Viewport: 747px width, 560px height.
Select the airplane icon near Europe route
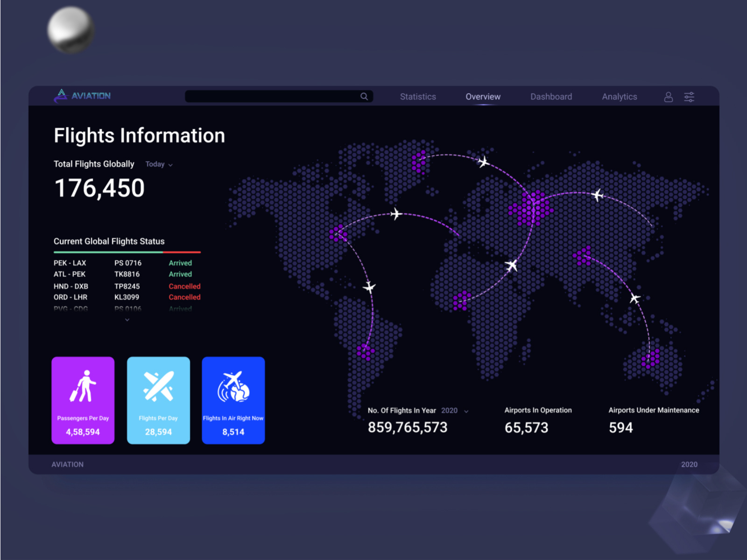[x=598, y=196]
